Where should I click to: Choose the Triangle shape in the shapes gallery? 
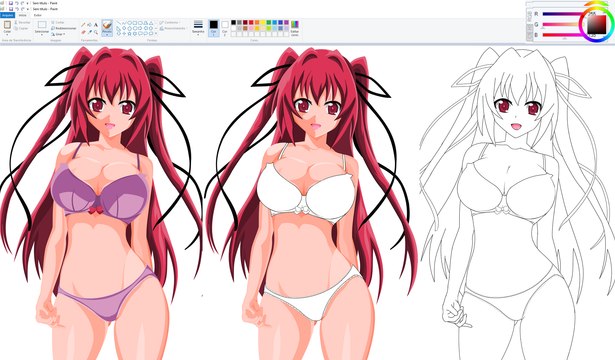point(151,23)
